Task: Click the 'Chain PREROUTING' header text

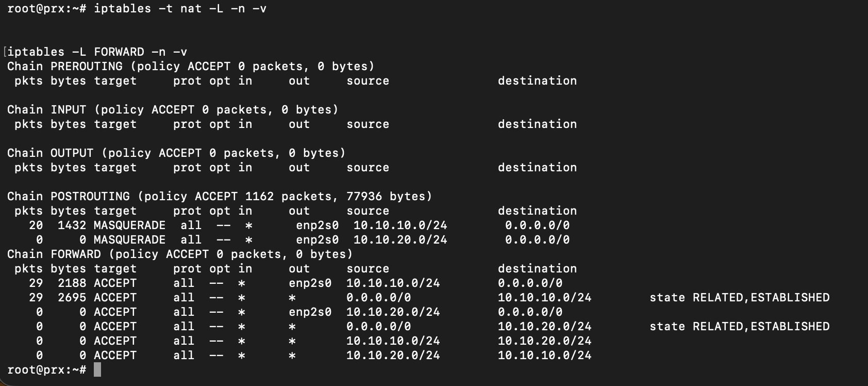Action: pos(65,67)
